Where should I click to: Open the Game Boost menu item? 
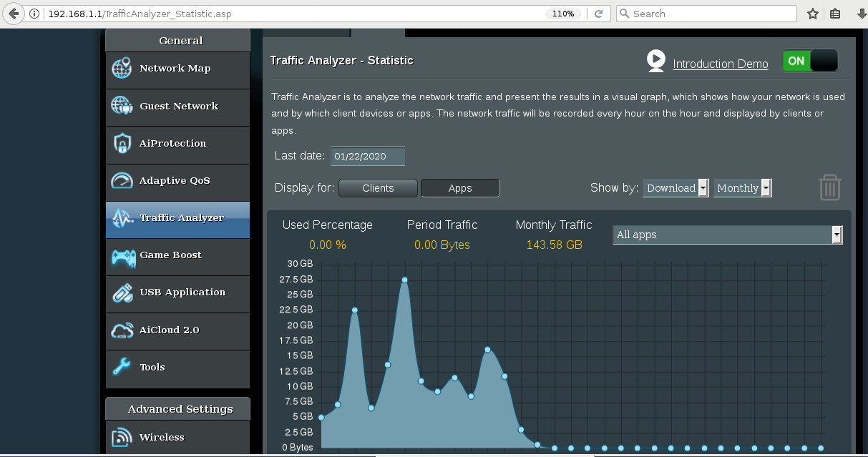[x=177, y=256]
